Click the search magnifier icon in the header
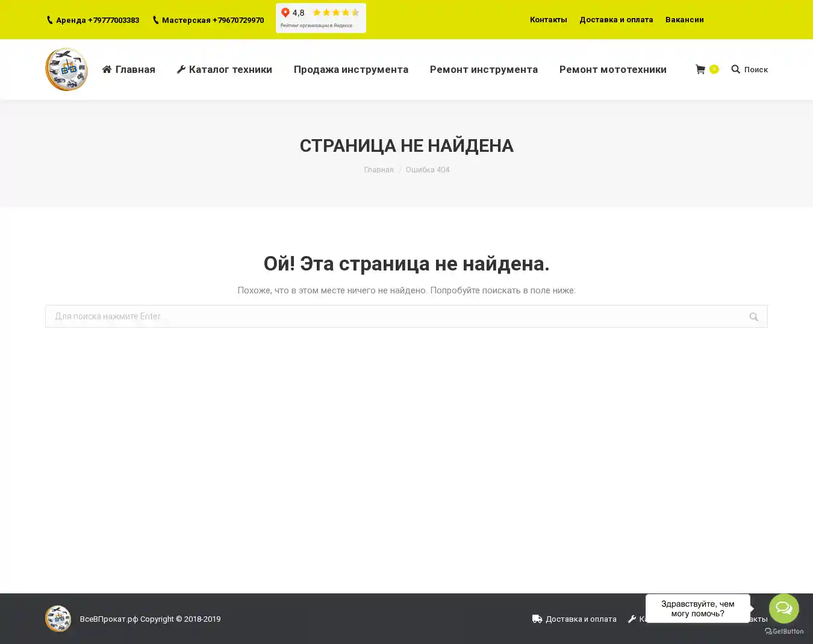The width and height of the screenshot is (813, 644). pos(735,69)
